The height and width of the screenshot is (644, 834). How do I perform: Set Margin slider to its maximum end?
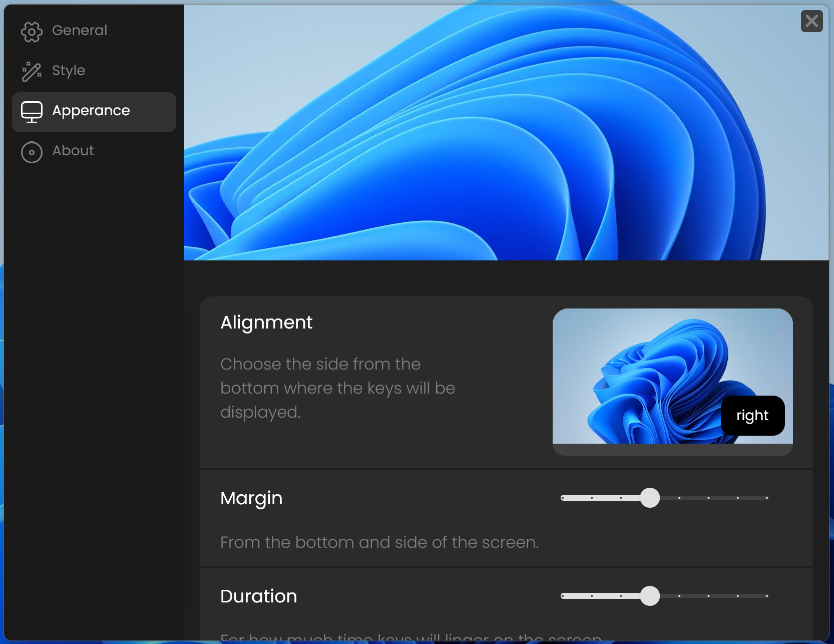pyautogui.click(x=766, y=498)
